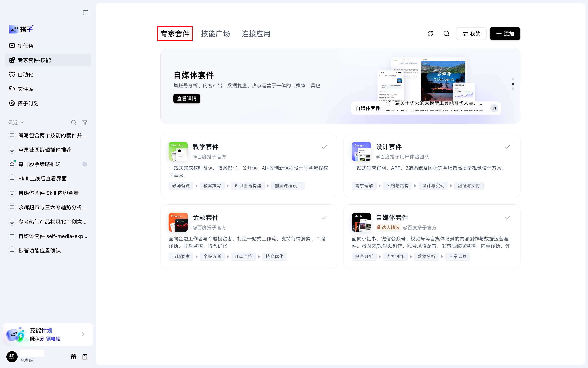Image resolution: width=588 pixels, height=368 pixels.
Task: Click the 领电脑 link
Action: pos(53,339)
